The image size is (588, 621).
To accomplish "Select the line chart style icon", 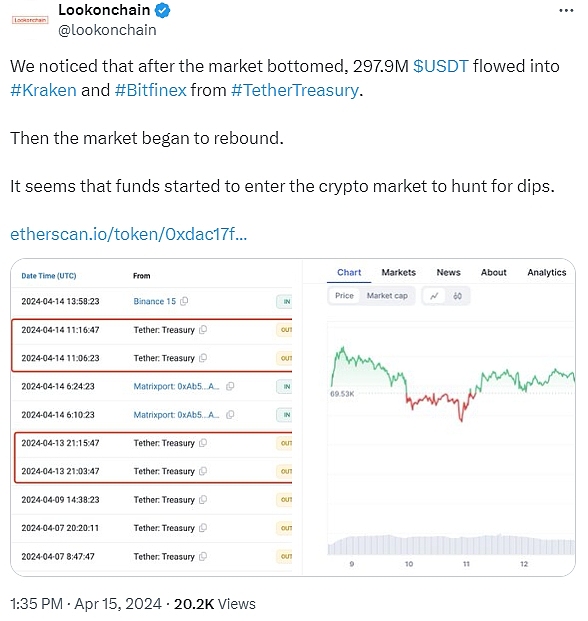I will (434, 296).
